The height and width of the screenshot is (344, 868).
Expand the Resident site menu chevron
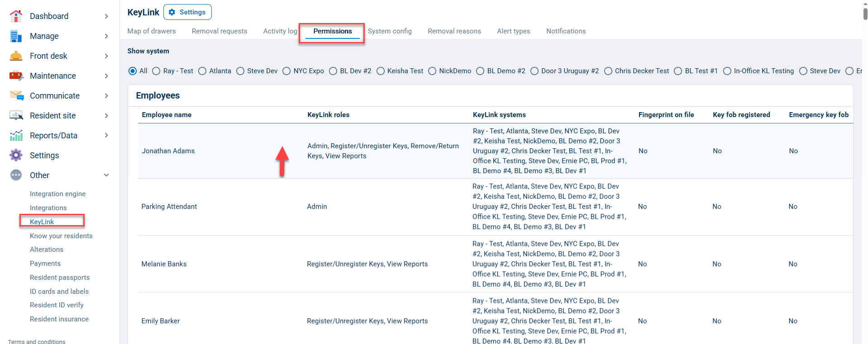(106, 116)
